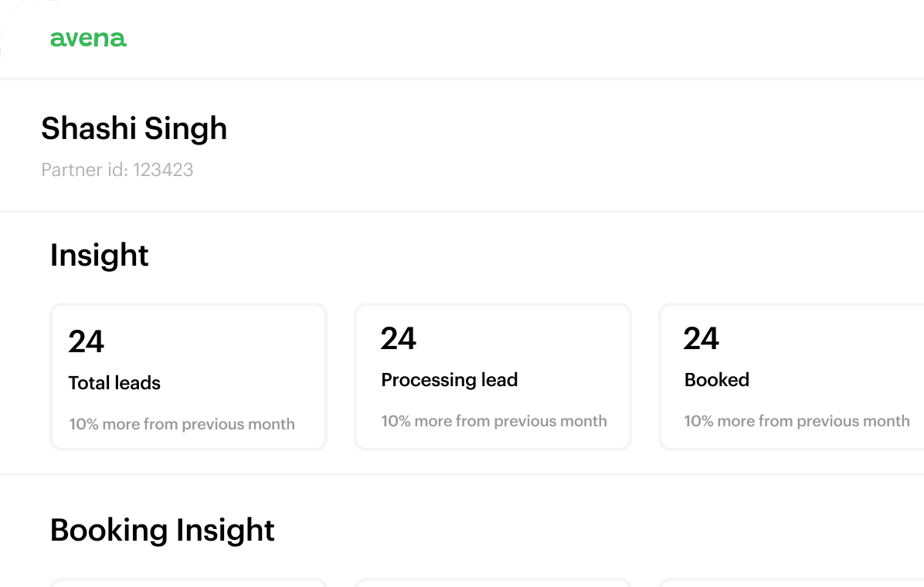This screenshot has width=924, height=587.
Task: Click the avena logo
Action: click(88, 39)
